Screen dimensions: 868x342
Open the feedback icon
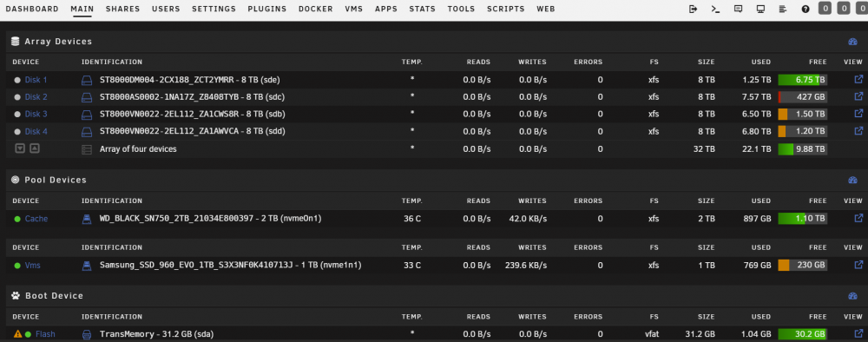click(x=738, y=9)
